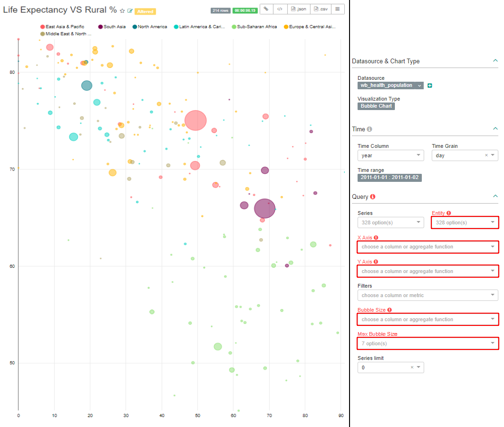Open the Bubble Chart visualization type selector

[x=376, y=106]
